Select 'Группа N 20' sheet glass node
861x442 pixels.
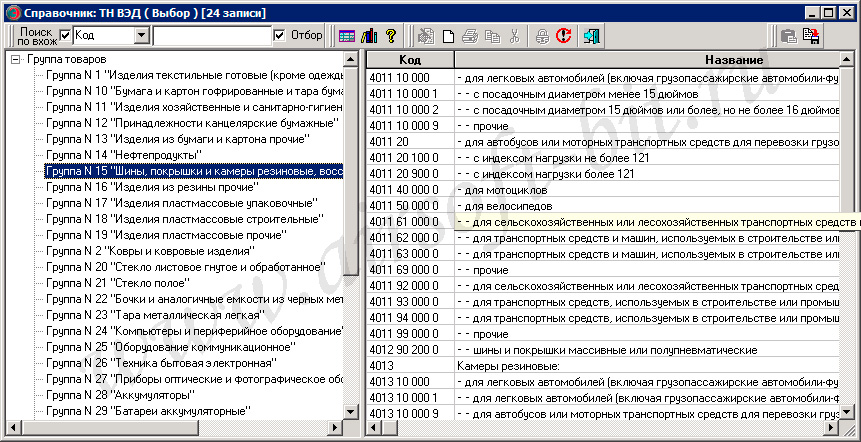[x=186, y=267]
